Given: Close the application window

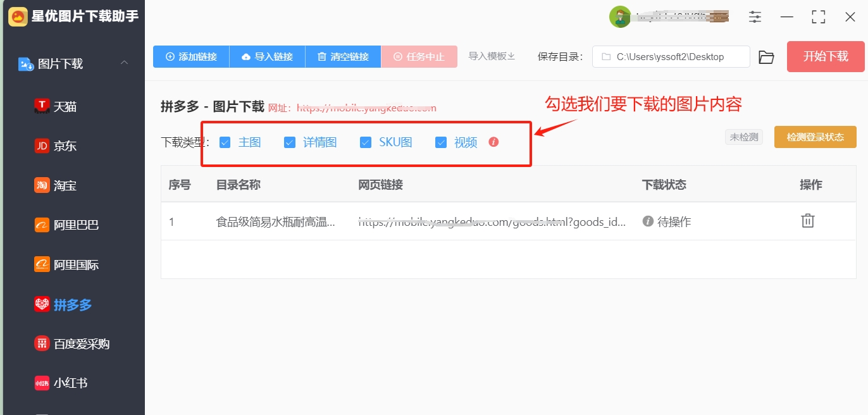Looking at the screenshot, I should tap(850, 17).
